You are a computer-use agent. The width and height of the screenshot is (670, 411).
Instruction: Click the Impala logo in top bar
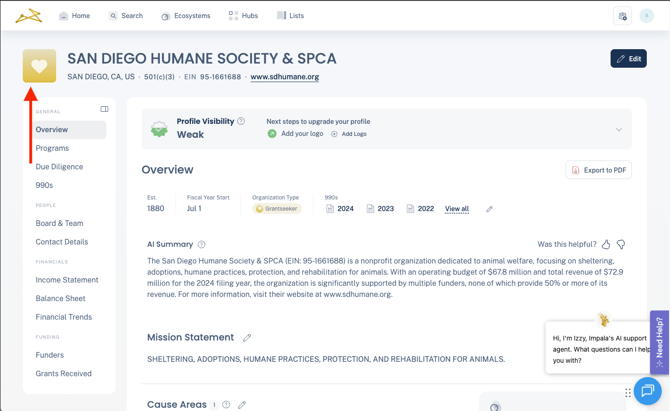tap(28, 16)
